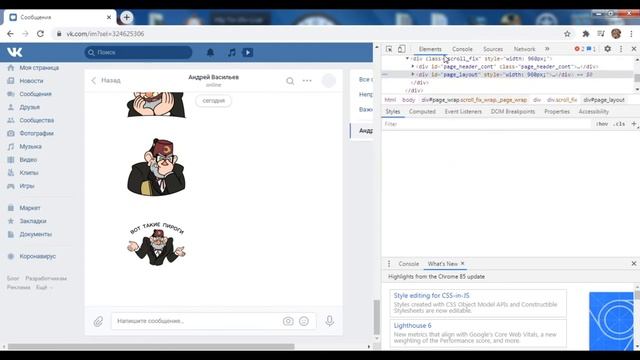Click the shrugging Grunkle Stan sticker
The height and width of the screenshot is (360, 640).
156,244
